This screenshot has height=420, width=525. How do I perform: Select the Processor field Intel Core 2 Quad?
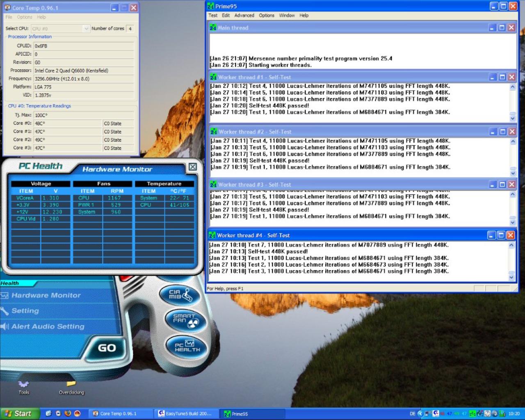coord(84,71)
